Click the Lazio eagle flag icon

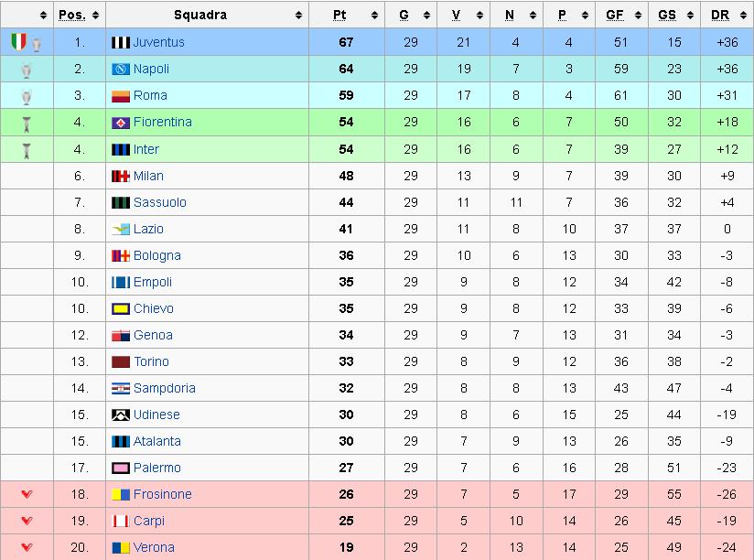[x=121, y=230]
